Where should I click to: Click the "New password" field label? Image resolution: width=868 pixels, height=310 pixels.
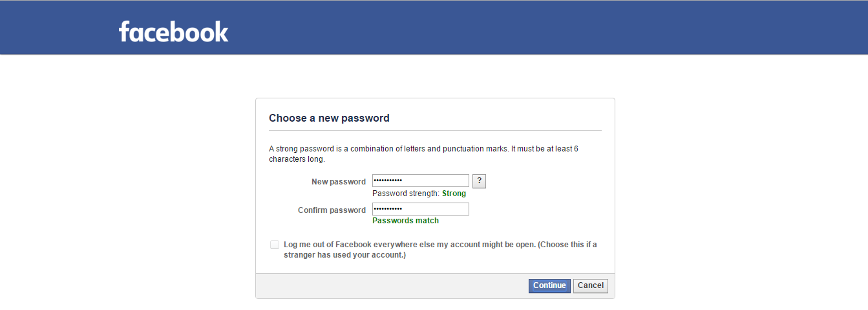pos(339,182)
